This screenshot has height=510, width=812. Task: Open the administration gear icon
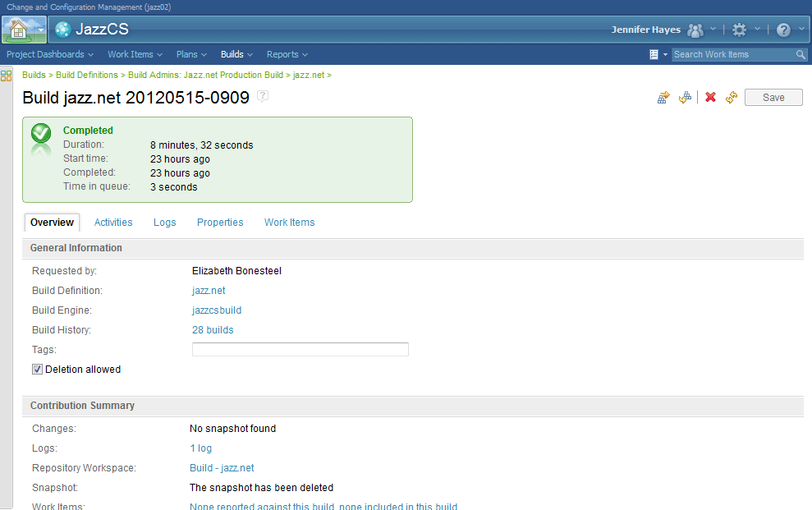pos(739,30)
